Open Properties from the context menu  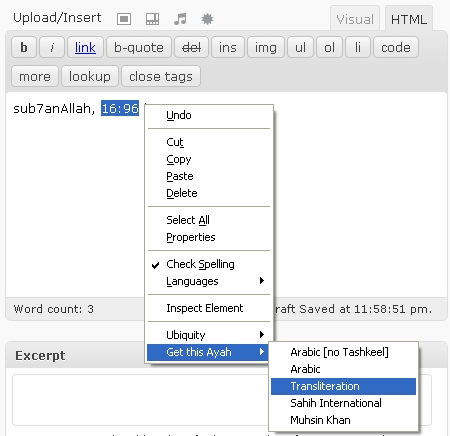tap(209, 237)
